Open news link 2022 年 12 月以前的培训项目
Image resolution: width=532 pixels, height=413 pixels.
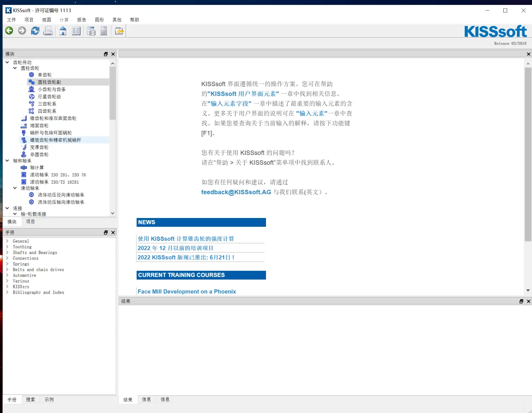tap(176, 248)
